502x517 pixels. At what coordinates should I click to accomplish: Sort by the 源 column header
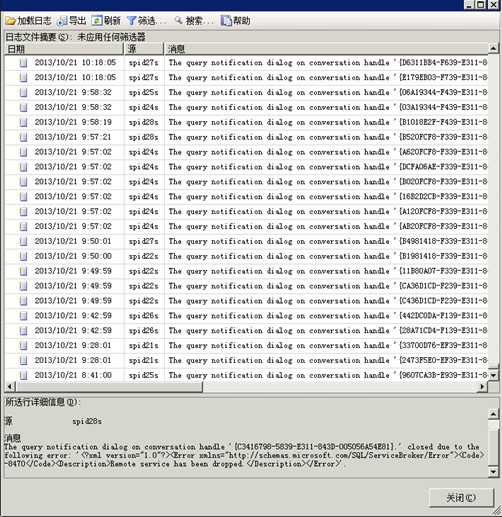[x=144, y=49]
